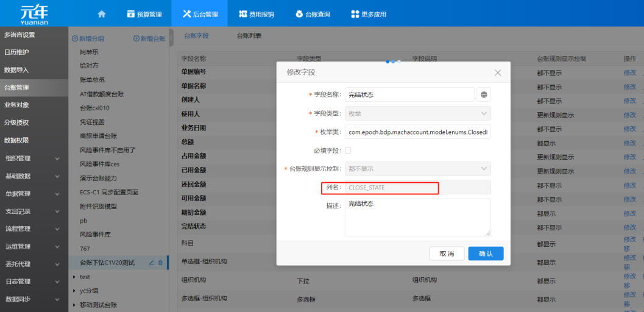644x312 pixels.
Task: Click the 确认 button
Action: [486, 253]
